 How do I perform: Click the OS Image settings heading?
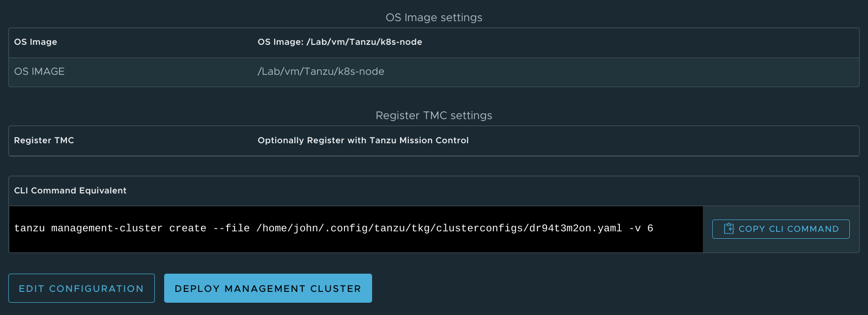[x=434, y=18]
